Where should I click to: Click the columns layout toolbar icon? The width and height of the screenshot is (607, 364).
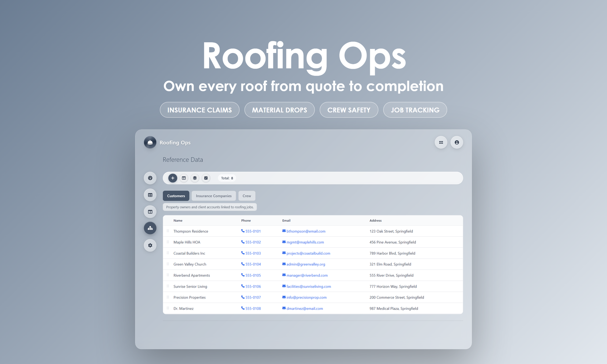(x=184, y=178)
